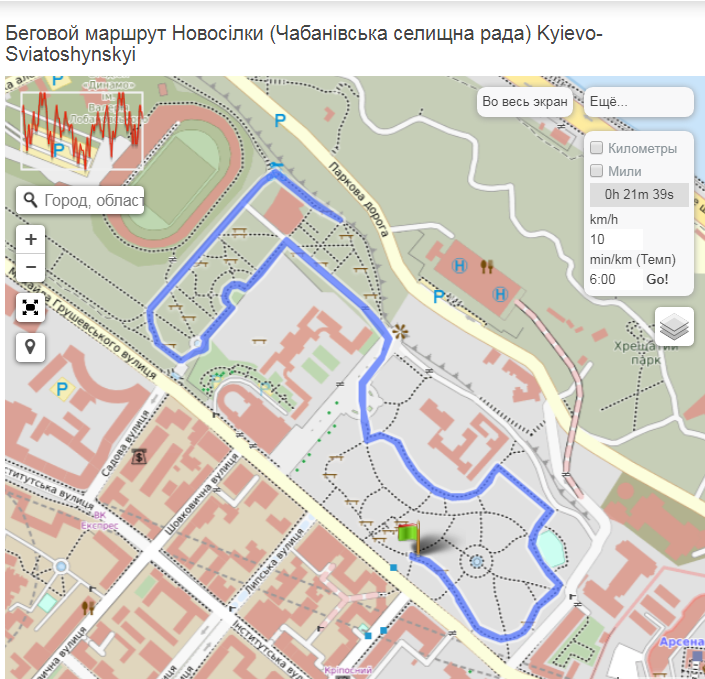Zoom in the map with plus button
Screen dimensions: 705x679
point(30,239)
